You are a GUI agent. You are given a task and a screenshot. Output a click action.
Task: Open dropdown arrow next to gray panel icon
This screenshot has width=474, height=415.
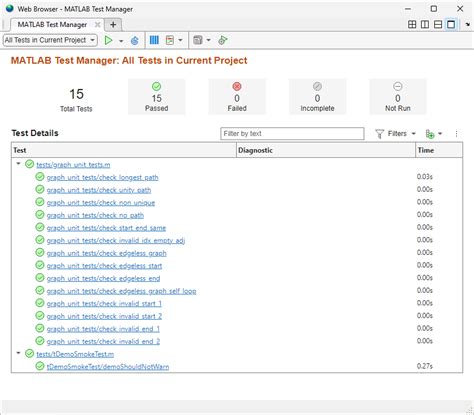(x=208, y=40)
